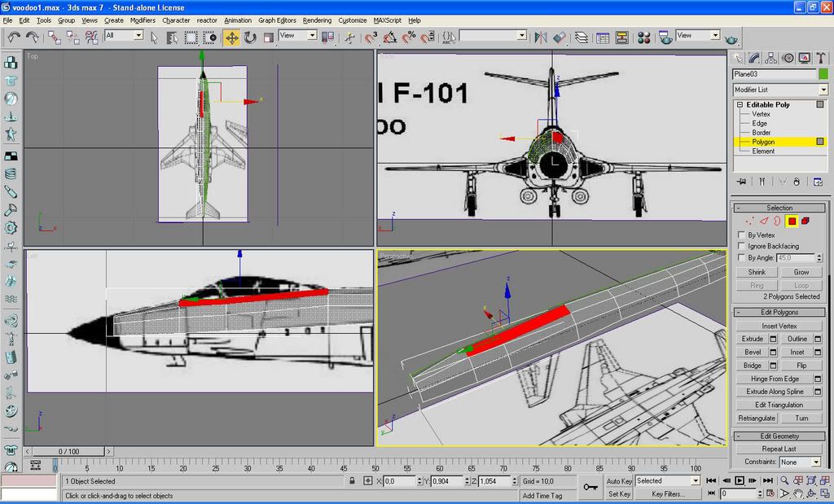Toggle the 3D Snaps magnet
Viewport: 834px width, 504px height.
371,37
